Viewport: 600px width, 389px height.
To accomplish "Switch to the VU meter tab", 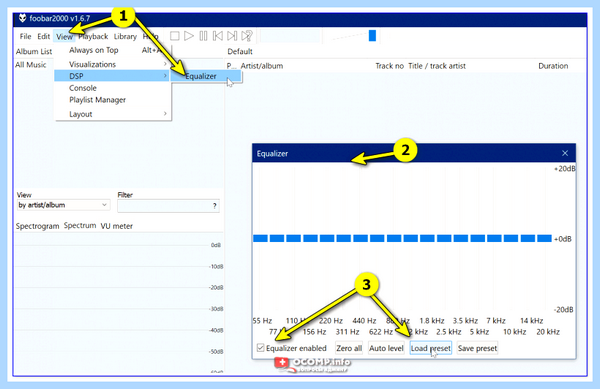I will (x=116, y=226).
